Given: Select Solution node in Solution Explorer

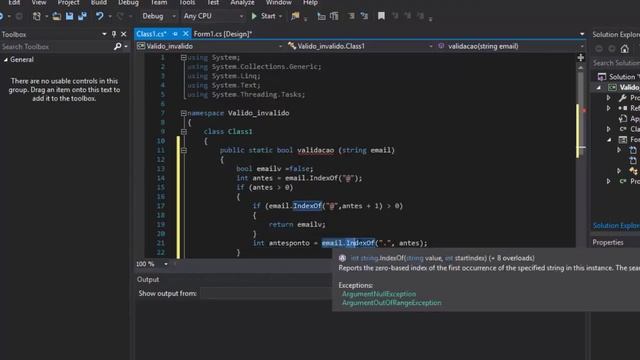Looking at the screenshot, I should (618, 77).
